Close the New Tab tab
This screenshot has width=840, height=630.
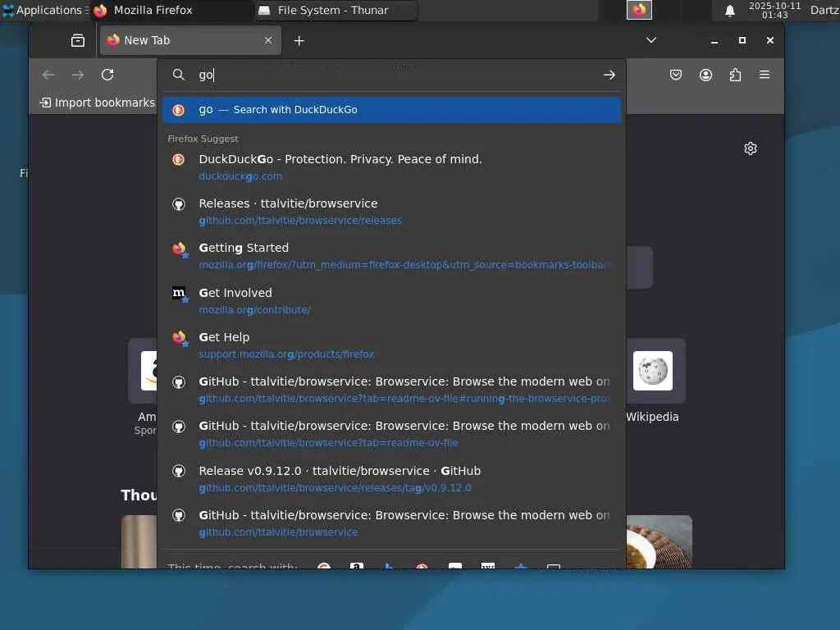pos(268,41)
